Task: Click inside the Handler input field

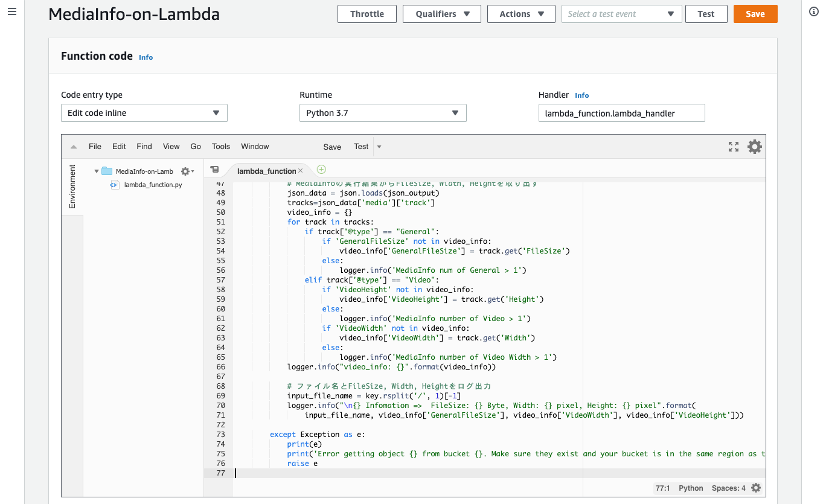Action: [621, 112]
